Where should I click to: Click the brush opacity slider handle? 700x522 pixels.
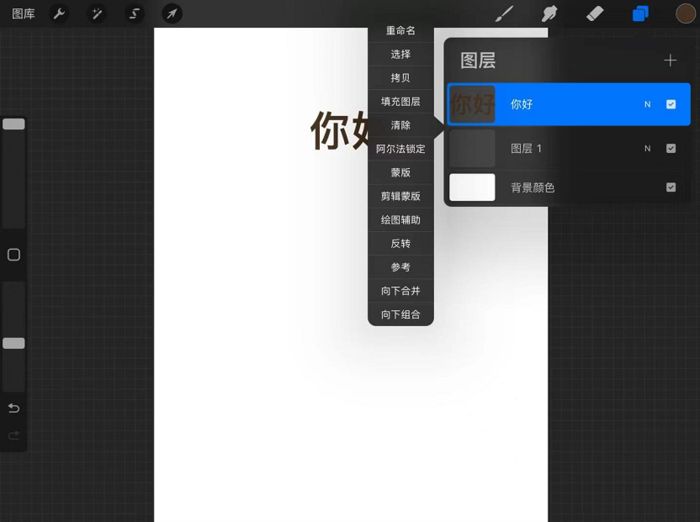point(14,343)
